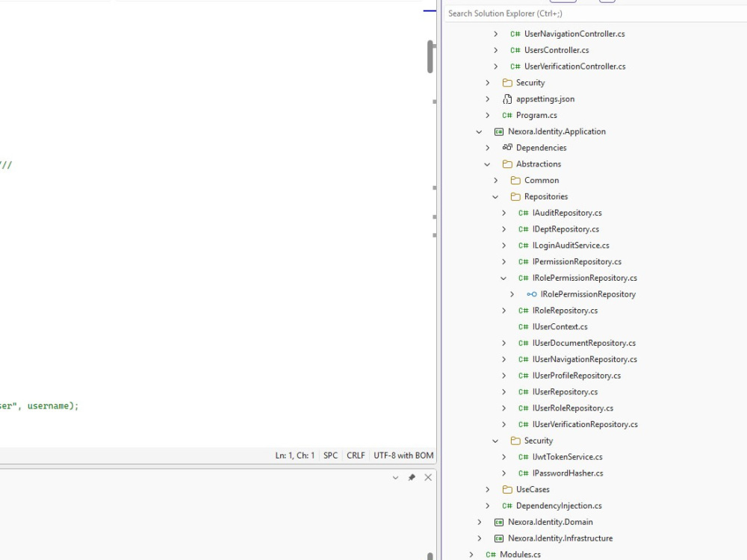Select IUserRepository.cs file
This screenshot has width=747, height=560.
(x=565, y=392)
